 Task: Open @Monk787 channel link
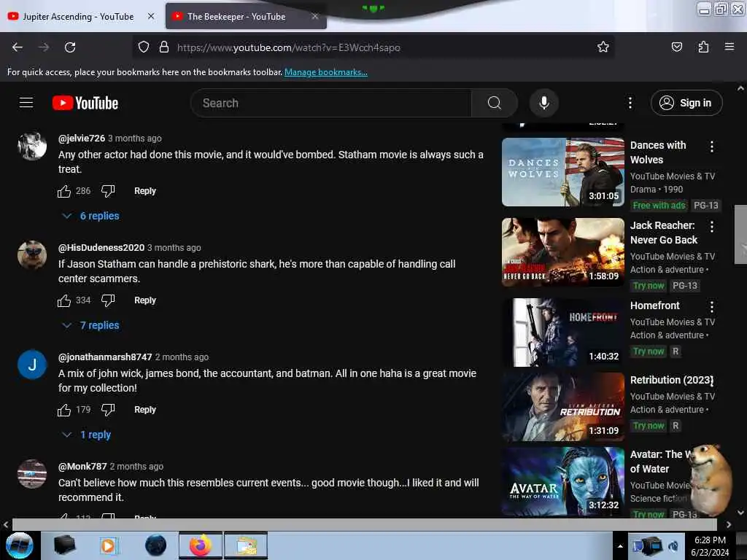(82, 467)
